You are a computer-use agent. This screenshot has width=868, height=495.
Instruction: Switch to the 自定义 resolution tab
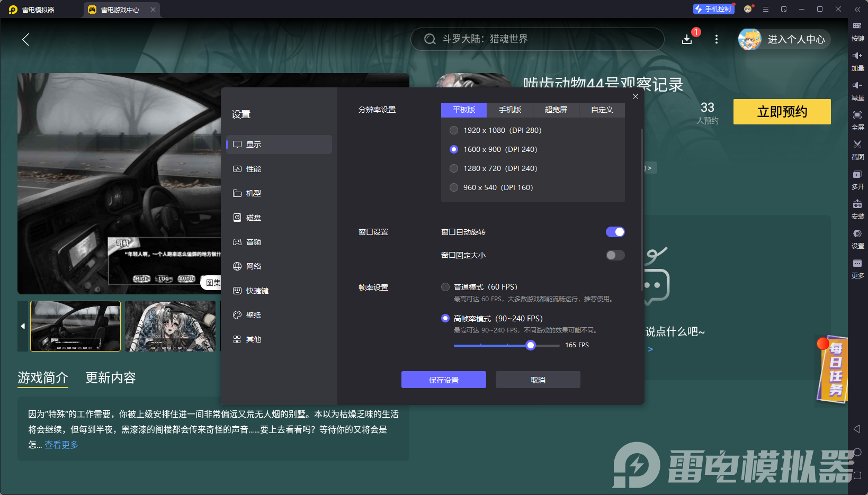click(602, 110)
